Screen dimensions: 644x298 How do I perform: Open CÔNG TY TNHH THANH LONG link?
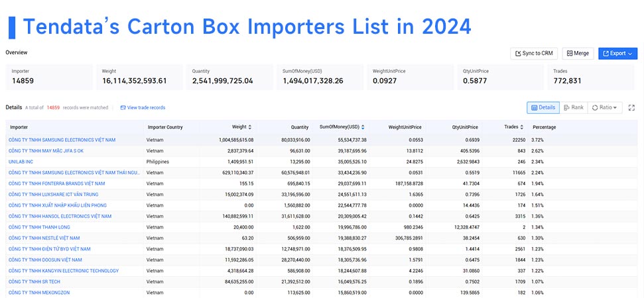(39, 227)
